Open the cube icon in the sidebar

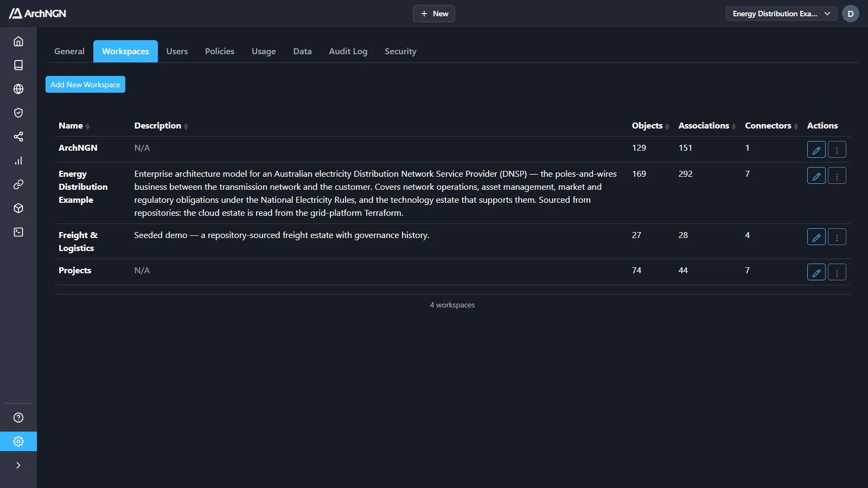click(x=18, y=208)
